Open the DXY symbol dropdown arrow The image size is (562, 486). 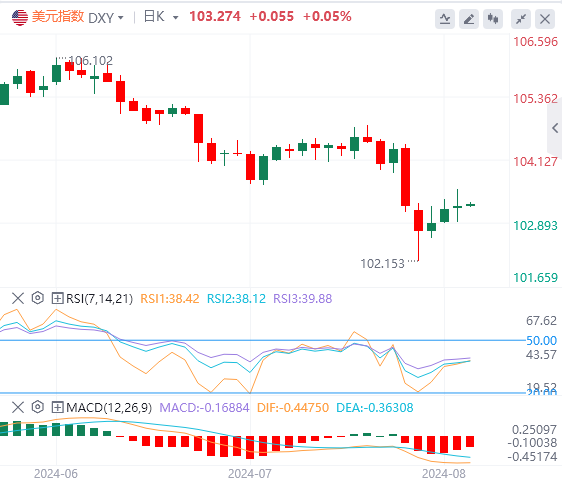(120, 18)
